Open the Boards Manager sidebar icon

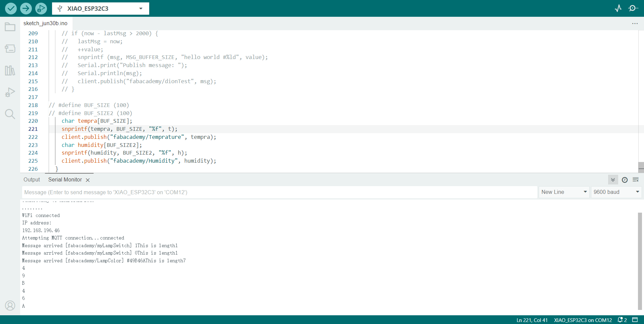pos(10,49)
